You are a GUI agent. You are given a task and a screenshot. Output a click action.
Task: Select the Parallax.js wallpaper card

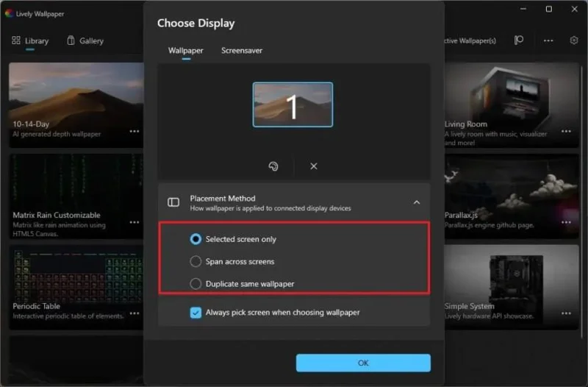point(512,196)
